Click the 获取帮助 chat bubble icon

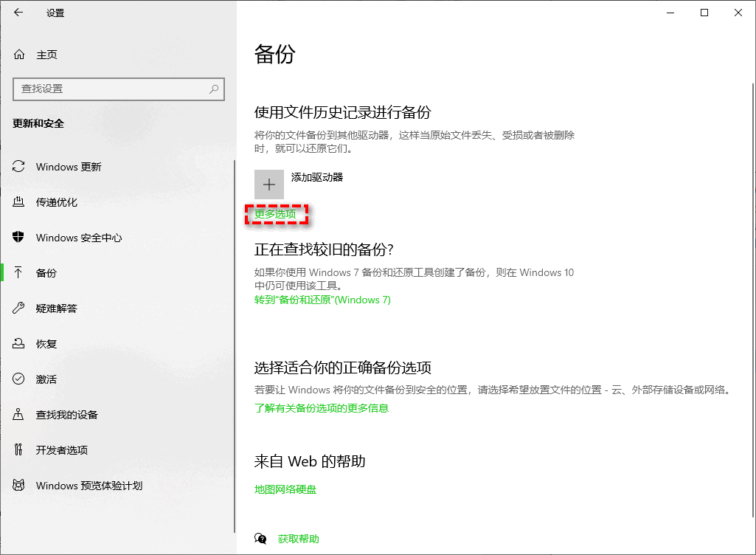260,539
